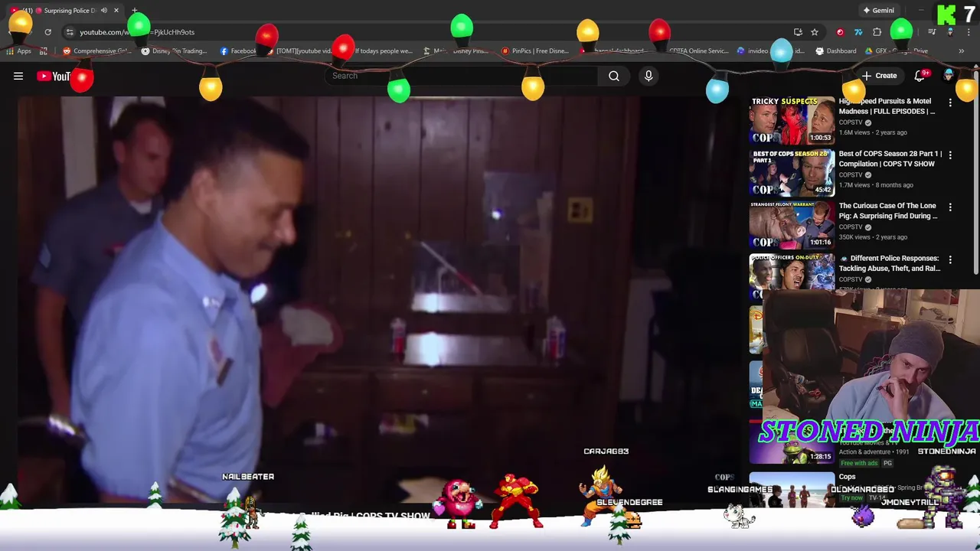
Task: Open a new browser tab
Action: (135, 11)
